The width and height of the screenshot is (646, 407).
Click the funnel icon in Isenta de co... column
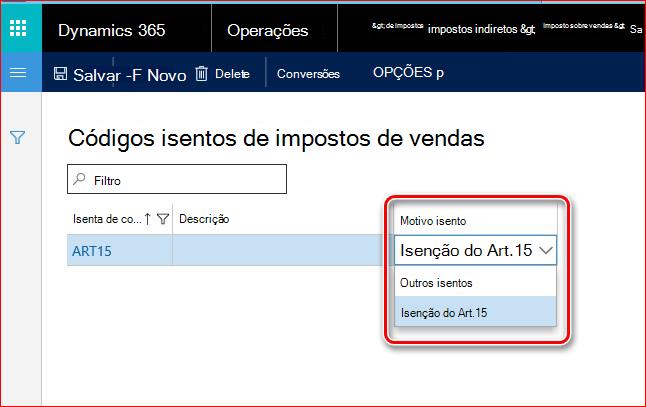[x=163, y=219]
